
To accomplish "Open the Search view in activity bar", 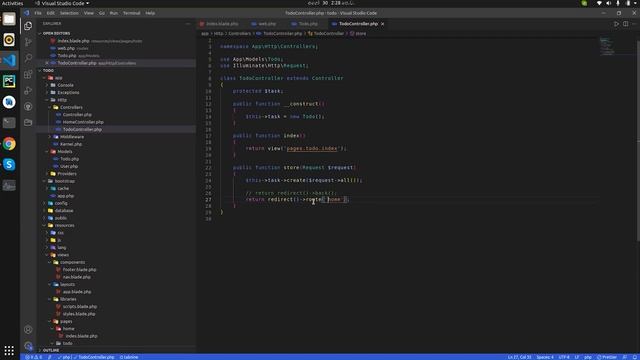I will 28,58.
